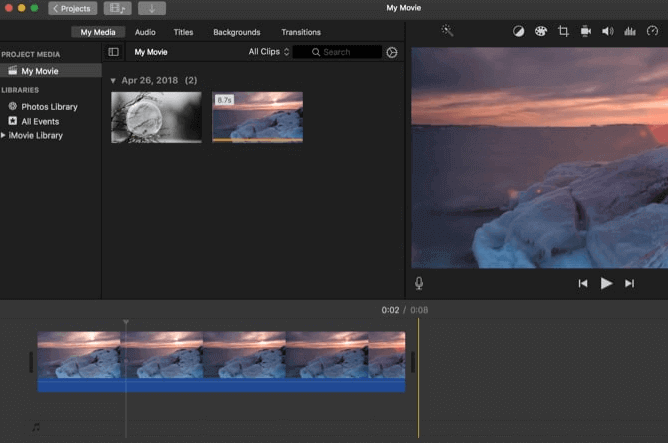This screenshot has height=443, width=668.
Task: Click the magic wand auto-enhance icon
Action: point(447,31)
